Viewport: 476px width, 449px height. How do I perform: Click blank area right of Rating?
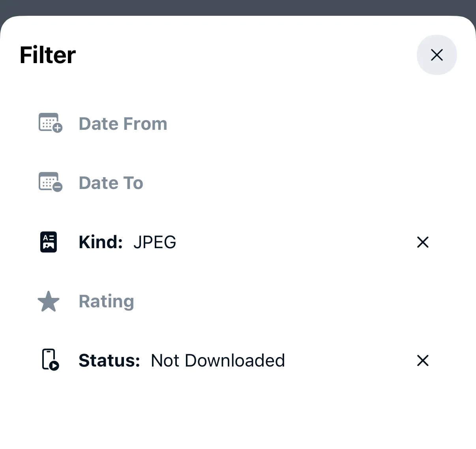tap(296, 301)
